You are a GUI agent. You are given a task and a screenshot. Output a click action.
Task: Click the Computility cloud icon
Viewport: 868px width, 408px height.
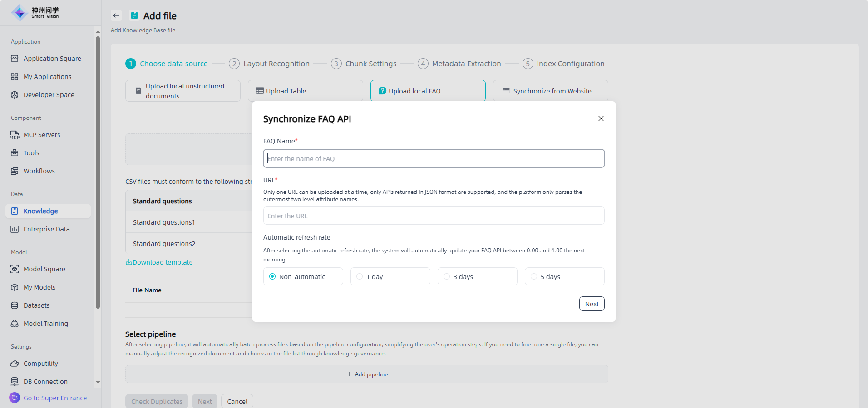coord(15,364)
